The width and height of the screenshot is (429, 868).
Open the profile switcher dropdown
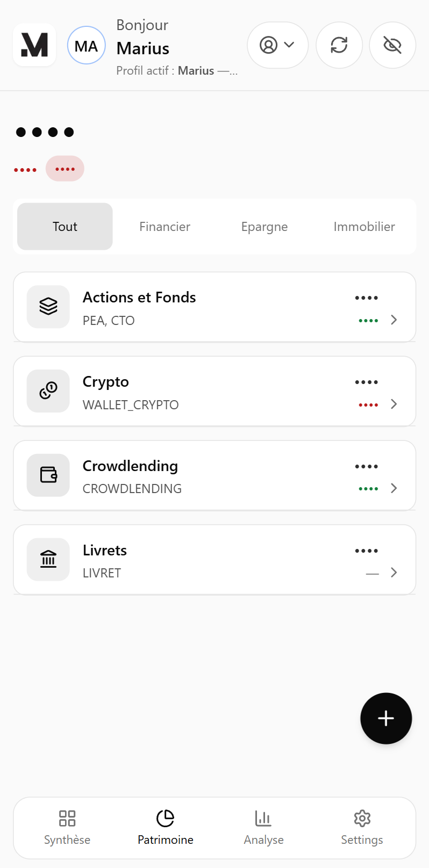click(277, 45)
